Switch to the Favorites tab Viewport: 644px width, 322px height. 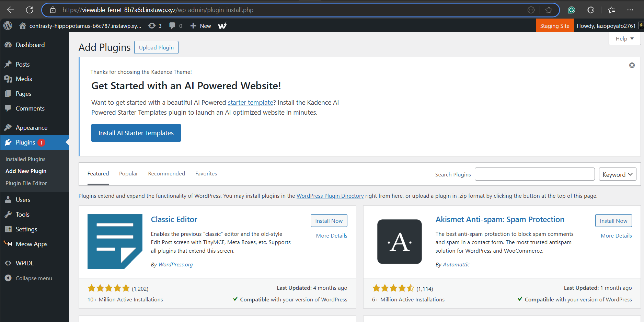pyautogui.click(x=206, y=174)
